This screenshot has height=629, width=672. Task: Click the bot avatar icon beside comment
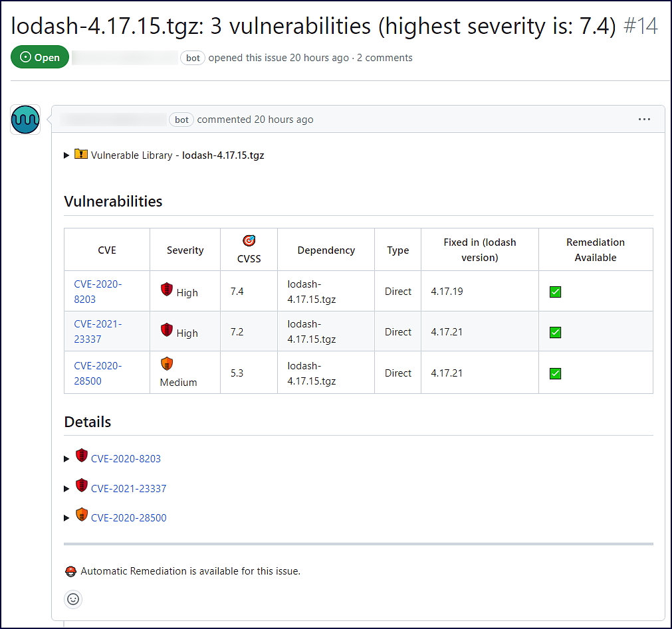(x=25, y=120)
